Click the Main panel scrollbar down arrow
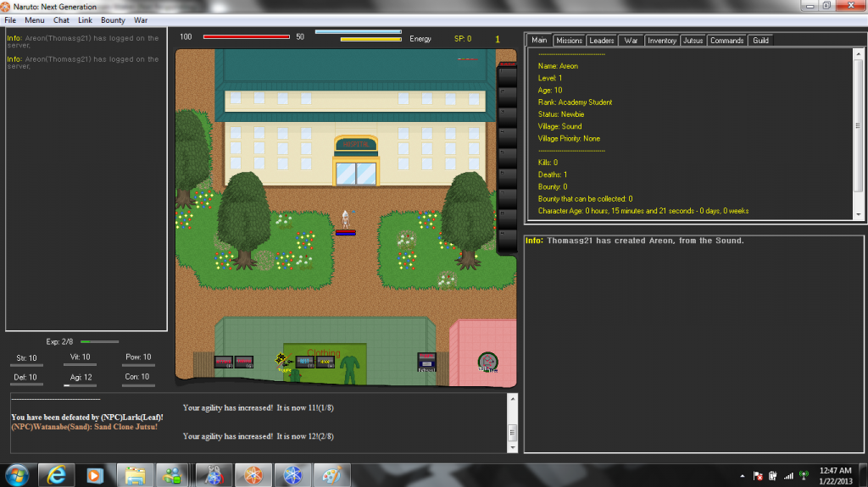This screenshot has height=487, width=868. click(859, 215)
